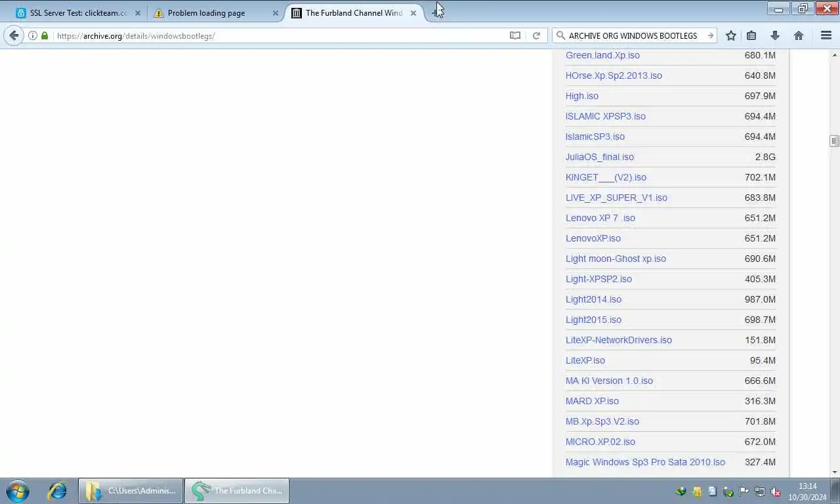
Task: Switch to SSL Server Test tab
Action: click(77, 12)
